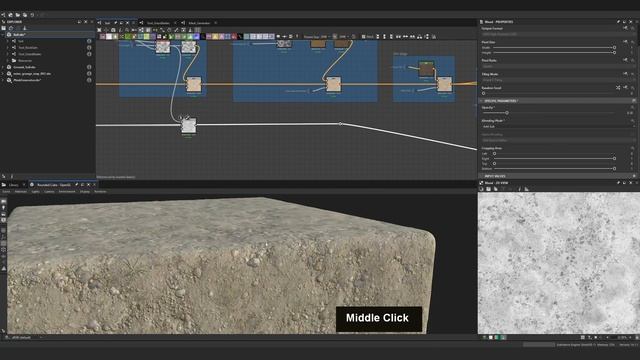
Task: Click the Undo arrow in the main toolbar
Action: [32, 15]
